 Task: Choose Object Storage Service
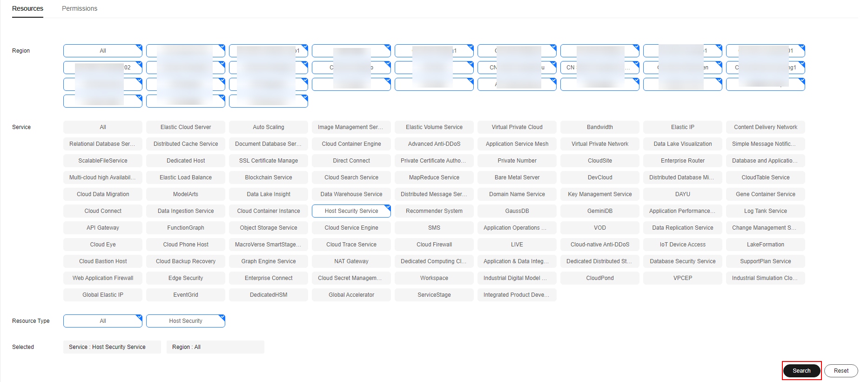[269, 228]
